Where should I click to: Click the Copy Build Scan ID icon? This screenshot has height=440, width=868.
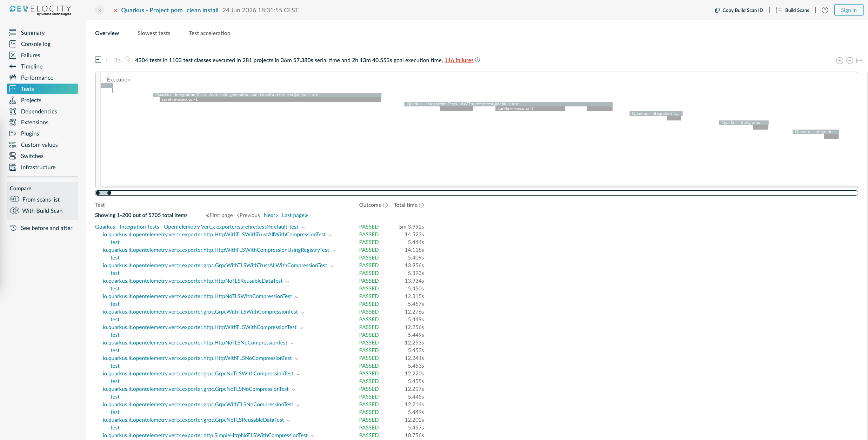(x=717, y=10)
